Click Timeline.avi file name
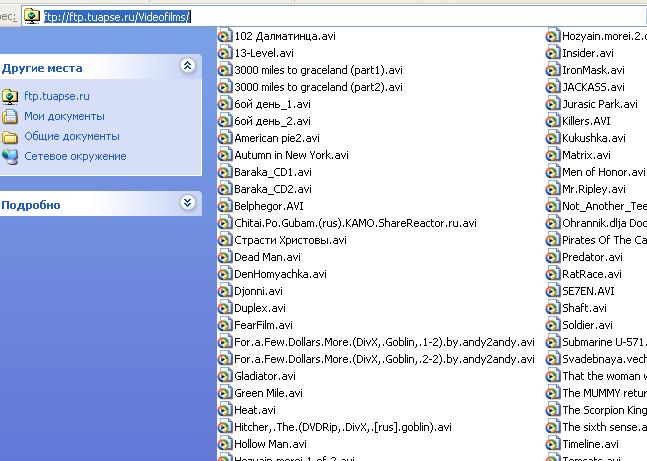The image size is (647, 461). click(x=590, y=444)
